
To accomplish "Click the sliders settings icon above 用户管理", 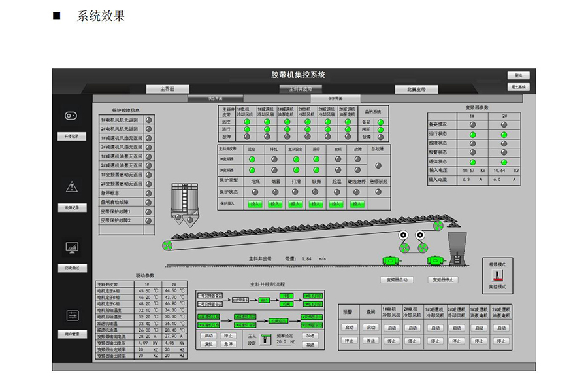I will (73, 315).
